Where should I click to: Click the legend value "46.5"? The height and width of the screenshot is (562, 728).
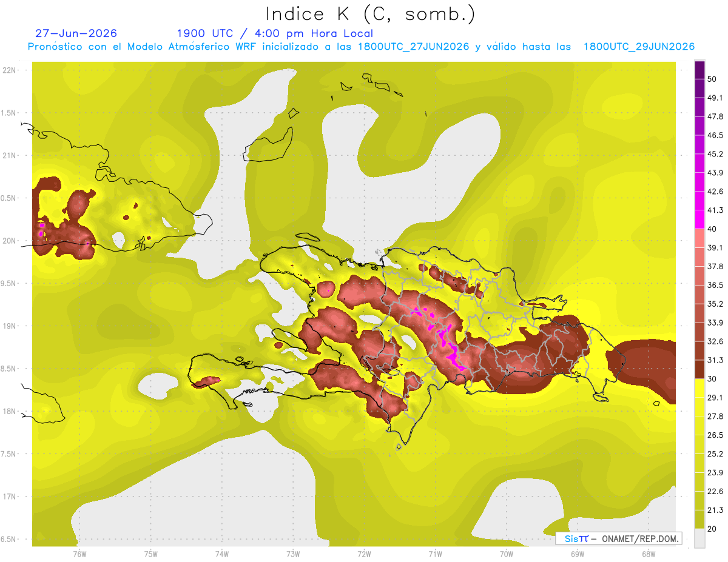click(715, 135)
